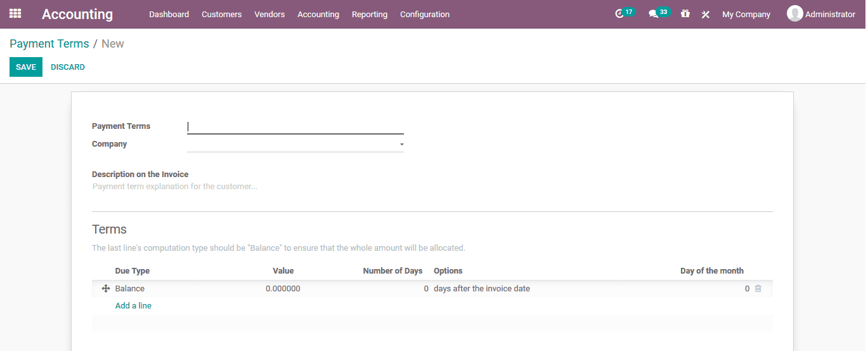Open the Configuration menu
868x351 pixels.
(424, 14)
